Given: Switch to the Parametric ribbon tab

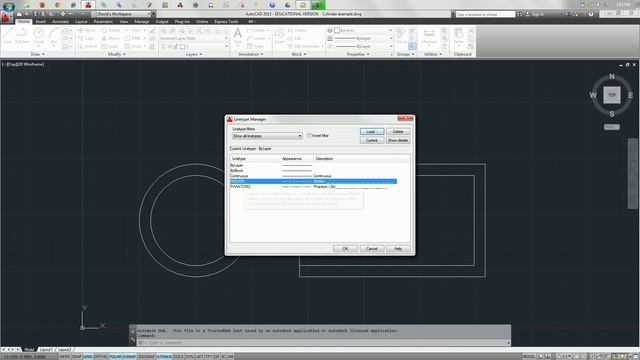Looking at the screenshot, I should click(x=103, y=21).
